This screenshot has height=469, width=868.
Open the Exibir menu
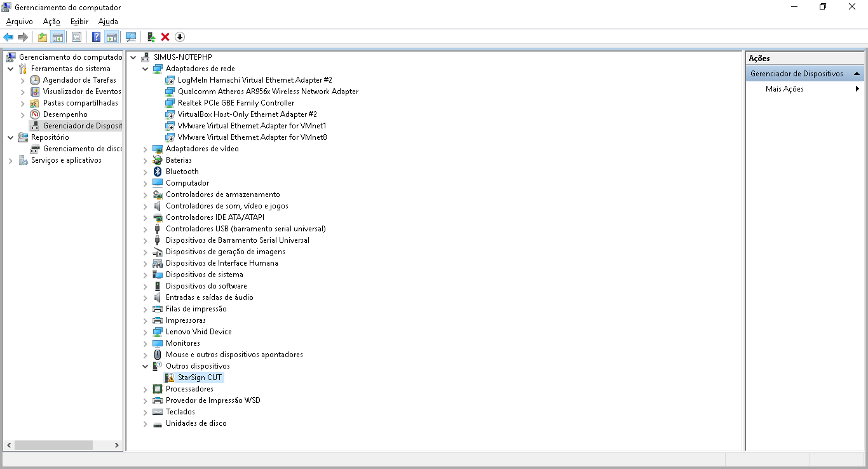pyautogui.click(x=79, y=22)
